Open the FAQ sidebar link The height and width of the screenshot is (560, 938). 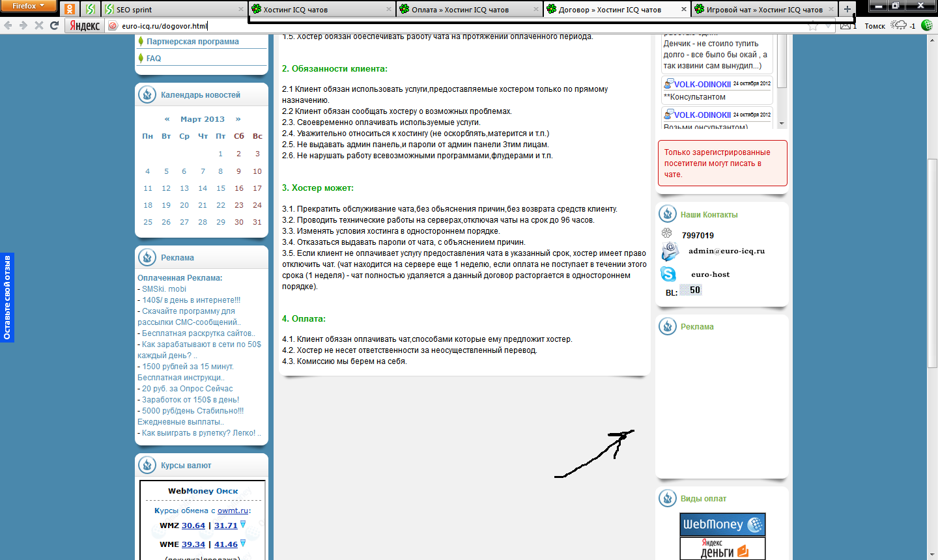154,58
